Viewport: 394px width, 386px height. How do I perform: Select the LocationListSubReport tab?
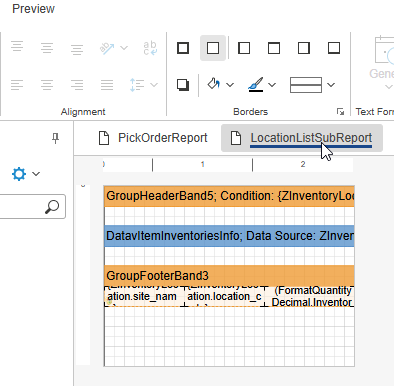tap(302, 138)
